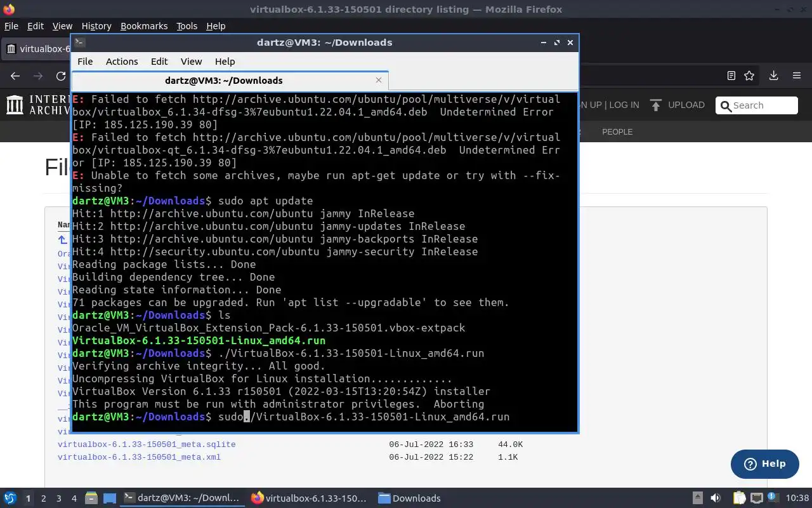Open virtualbox-6.1.33-150501_meta.sqlite file link
Viewport: 812px width, 508px height.
click(x=147, y=444)
